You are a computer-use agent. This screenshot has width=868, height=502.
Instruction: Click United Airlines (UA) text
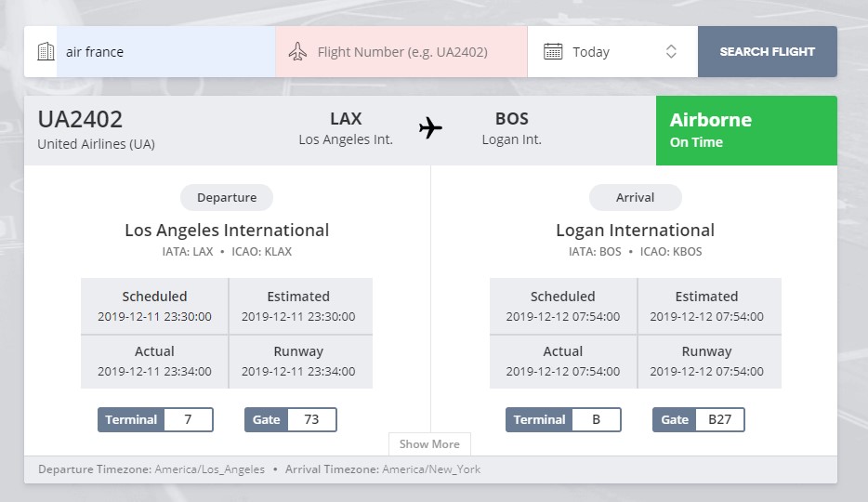97,144
